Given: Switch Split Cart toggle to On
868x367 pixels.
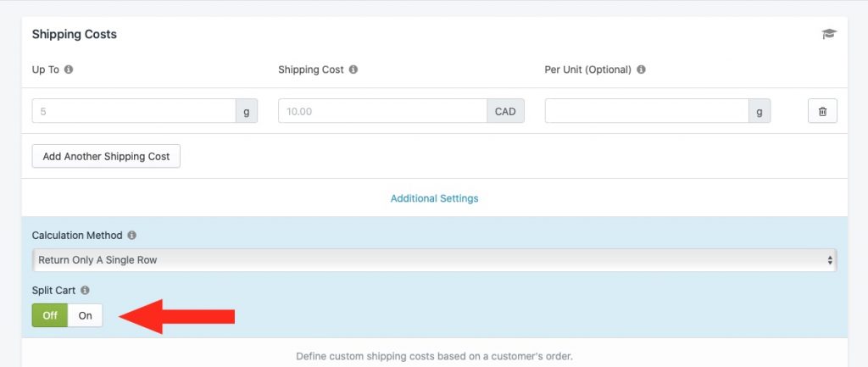Looking at the screenshot, I should coord(86,315).
